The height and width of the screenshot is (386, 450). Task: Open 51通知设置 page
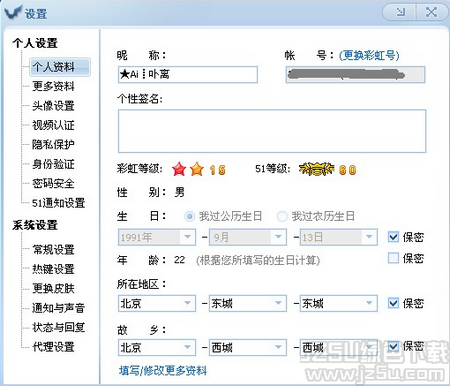58,203
